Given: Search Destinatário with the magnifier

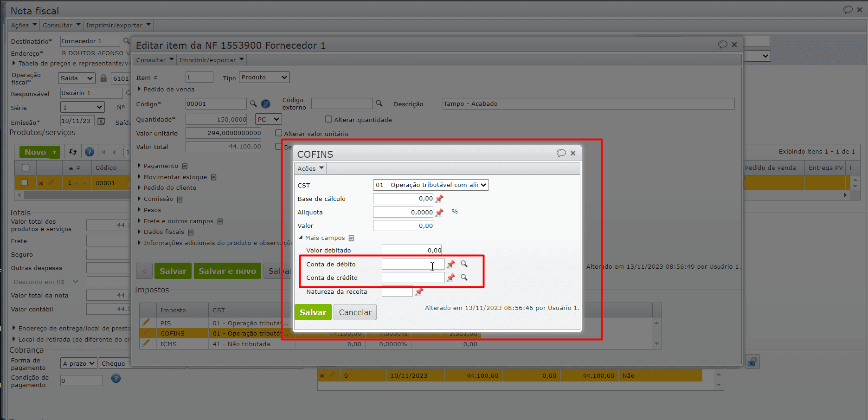Looking at the screenshot, I should tap(126, 41).
